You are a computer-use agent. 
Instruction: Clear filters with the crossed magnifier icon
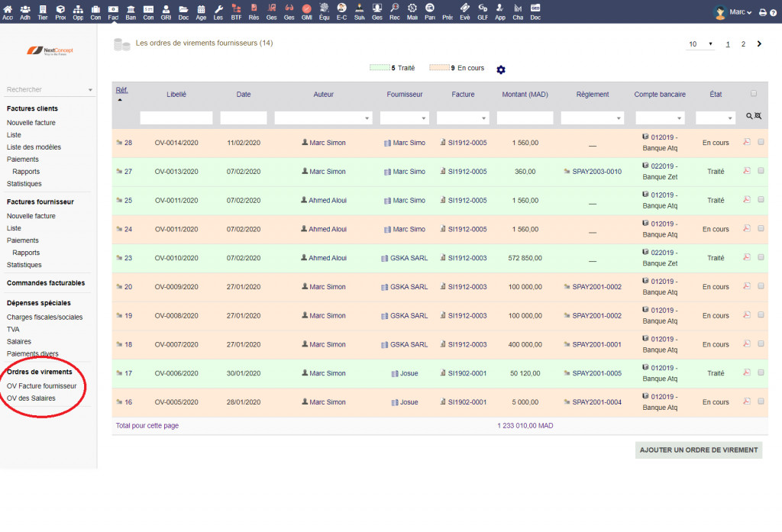tap(758, 117)
